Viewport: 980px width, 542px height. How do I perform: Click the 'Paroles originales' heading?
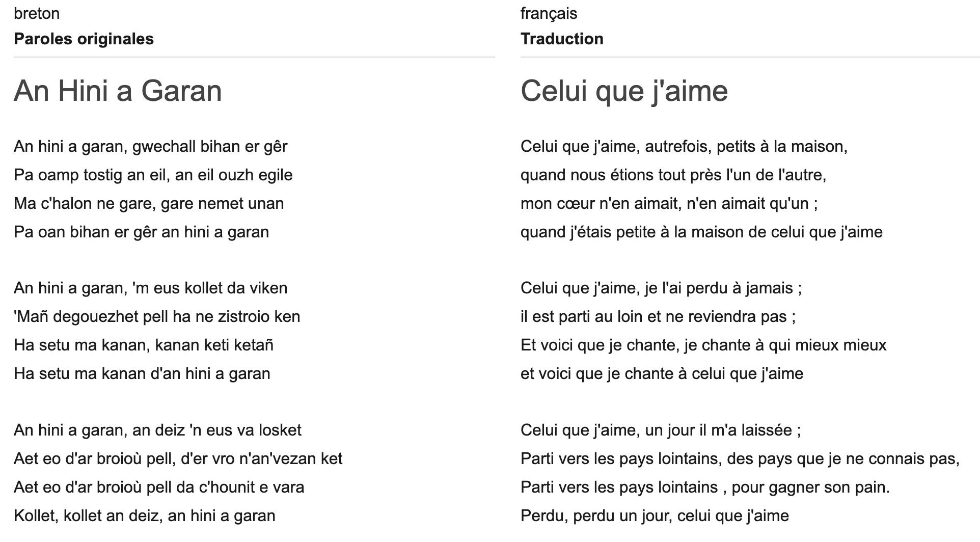[x=84, y=39]
